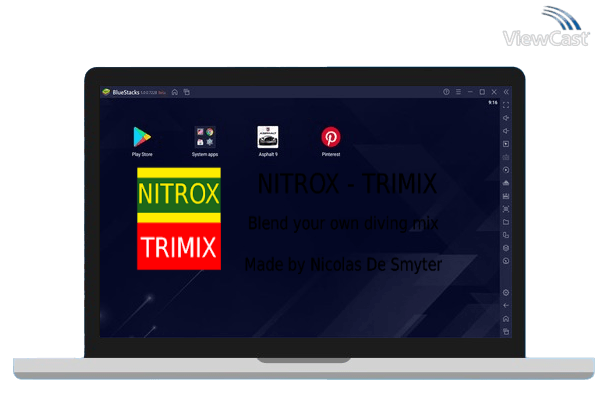Minimize the BlueStacks window

(470, 92)
